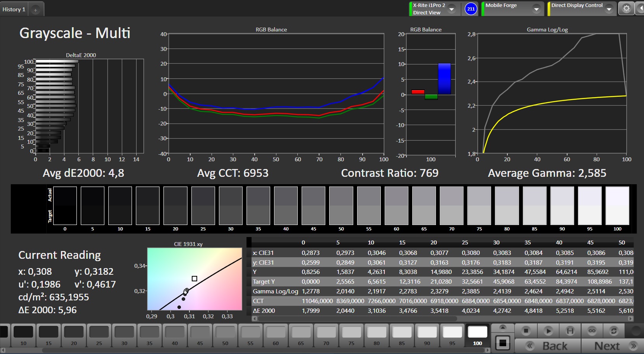Screen dimensions: 644x354
Task: Select the 40 percent gray patch button
Action: 175,335
